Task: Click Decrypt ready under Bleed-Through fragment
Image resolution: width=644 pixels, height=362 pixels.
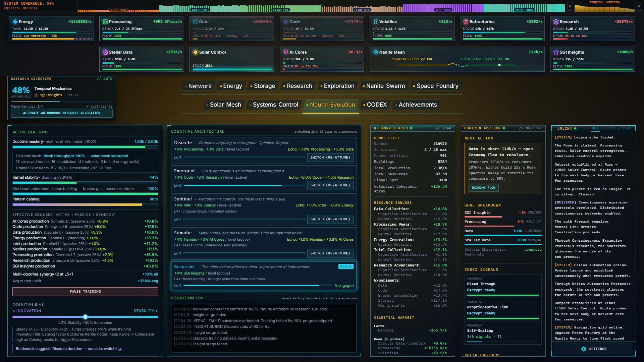Action: click(481, 290)
